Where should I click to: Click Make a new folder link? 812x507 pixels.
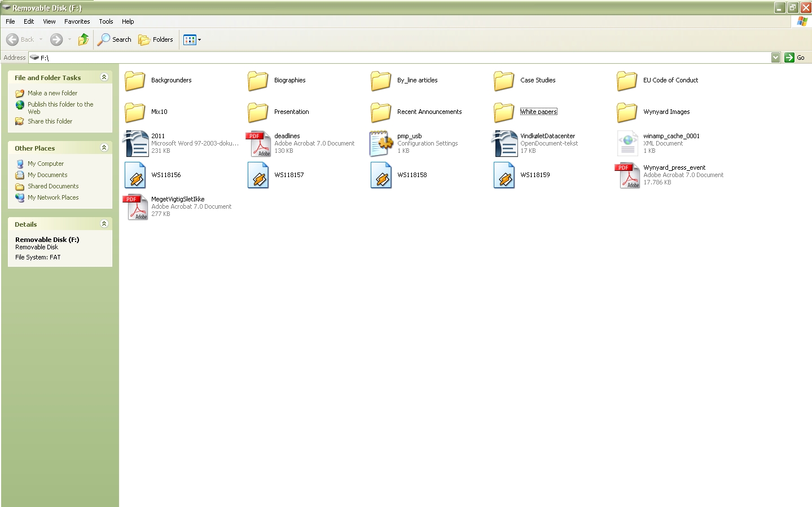52,93
